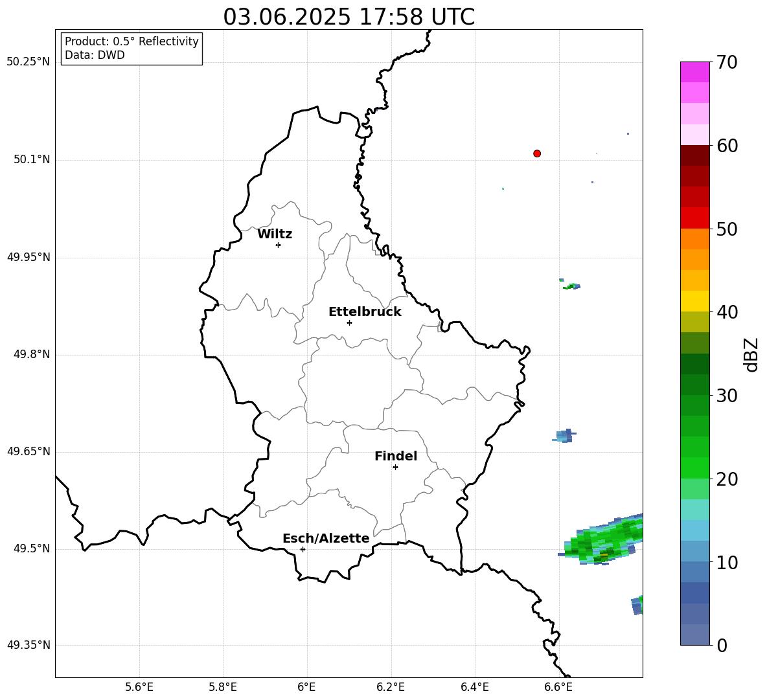Click the 49.95°N latitude label
The width and height of the screenshot is (767, 700).
(29, 257)
